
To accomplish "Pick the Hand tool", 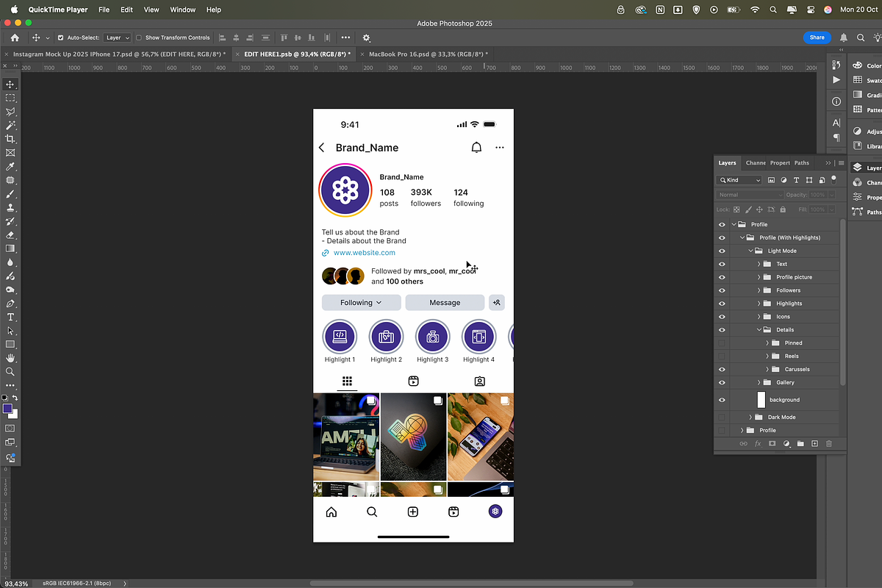I will tap(10, 358).
